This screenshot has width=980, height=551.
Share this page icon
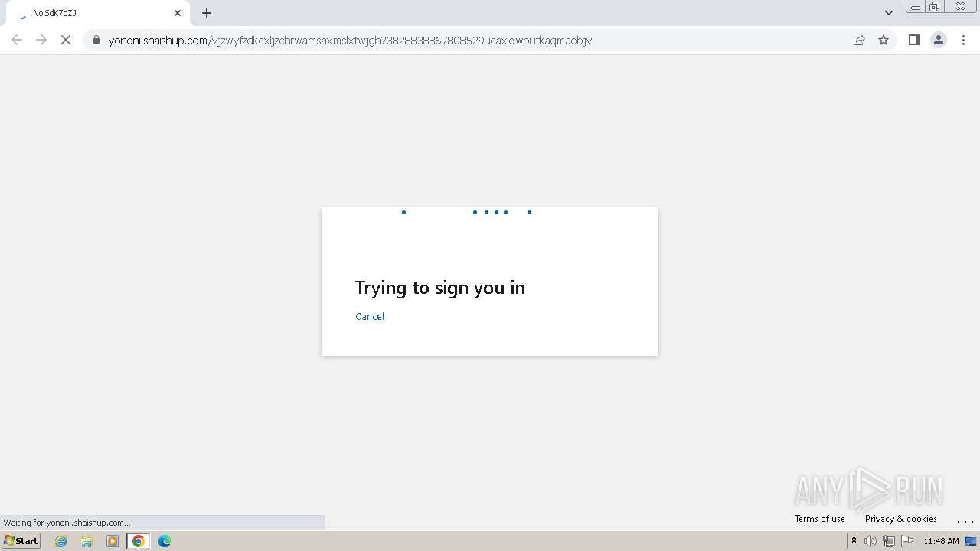(x=859, y=40)
